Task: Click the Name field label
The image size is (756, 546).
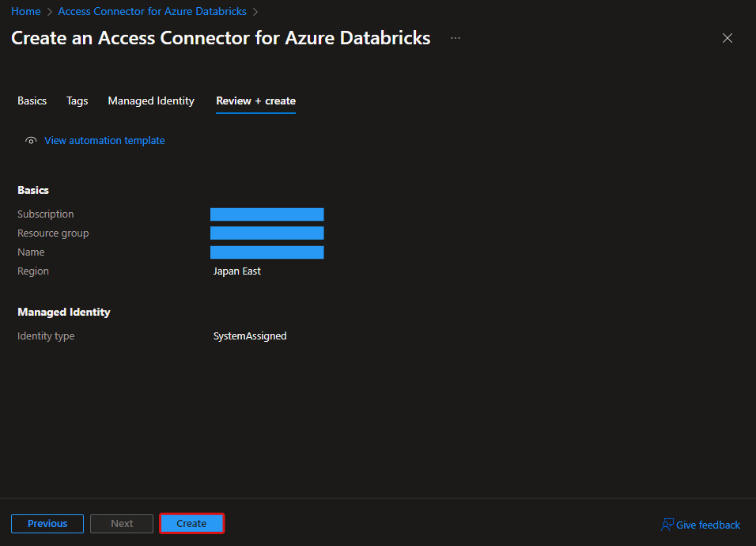Action: [x=31, y=252]
